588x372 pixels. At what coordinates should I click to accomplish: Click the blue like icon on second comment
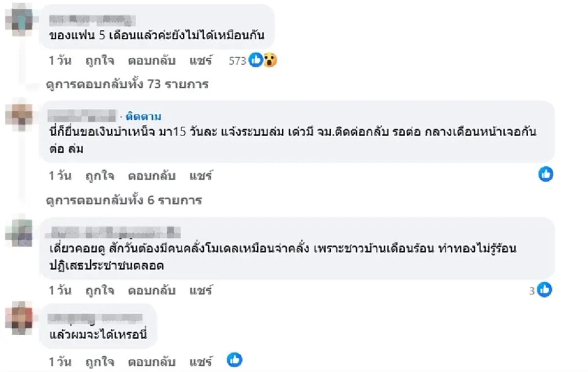tap(546, 174)
